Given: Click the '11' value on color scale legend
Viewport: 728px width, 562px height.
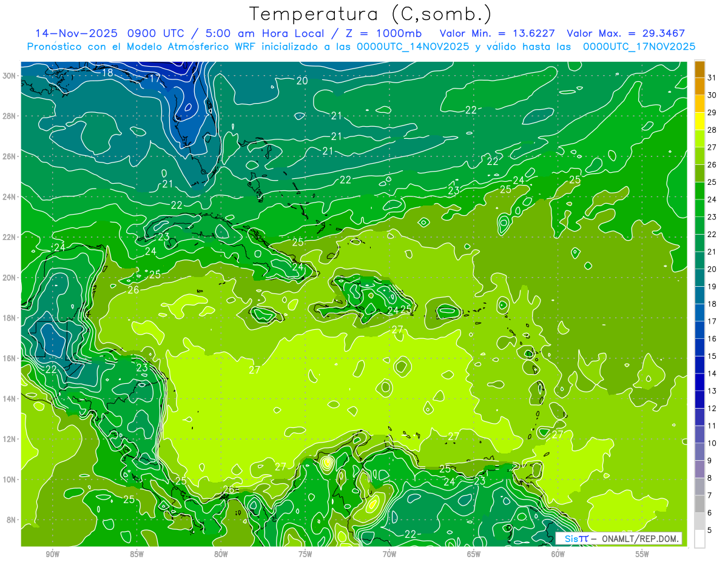Looking at the screenshot, I should coord(712,426).
